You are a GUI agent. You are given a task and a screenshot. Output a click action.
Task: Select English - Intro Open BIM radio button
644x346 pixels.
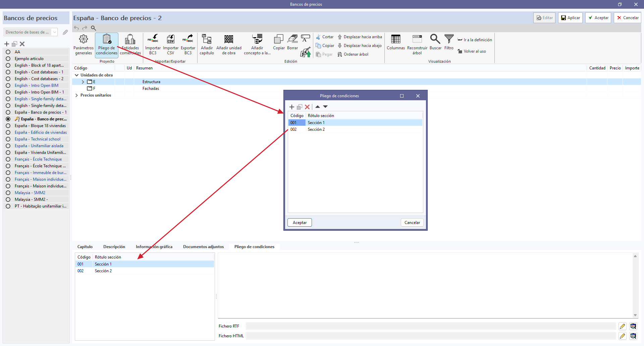tap(8, 85)
